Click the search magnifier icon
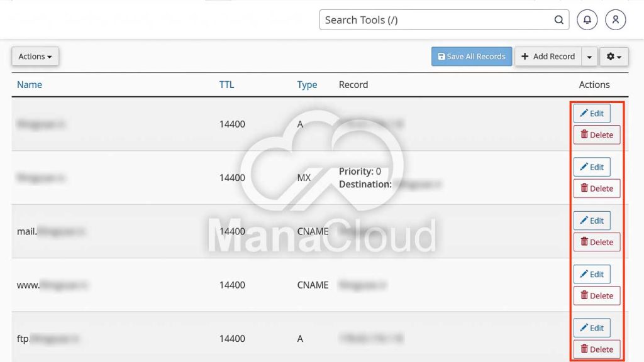Viewport: 644px width, 362px height. point(558,20)
